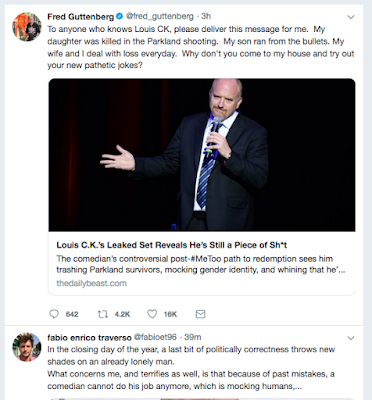The height and width of the screenshot is (400, 372).
Task: Open fabio enrico traverso's profile picture
Action: click(27, 347)
